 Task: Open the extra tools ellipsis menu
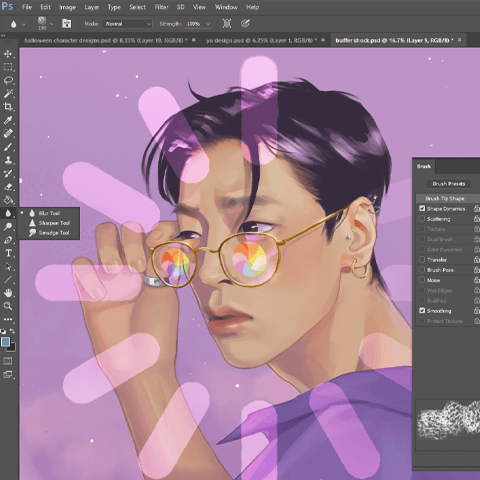coord(8,319)
